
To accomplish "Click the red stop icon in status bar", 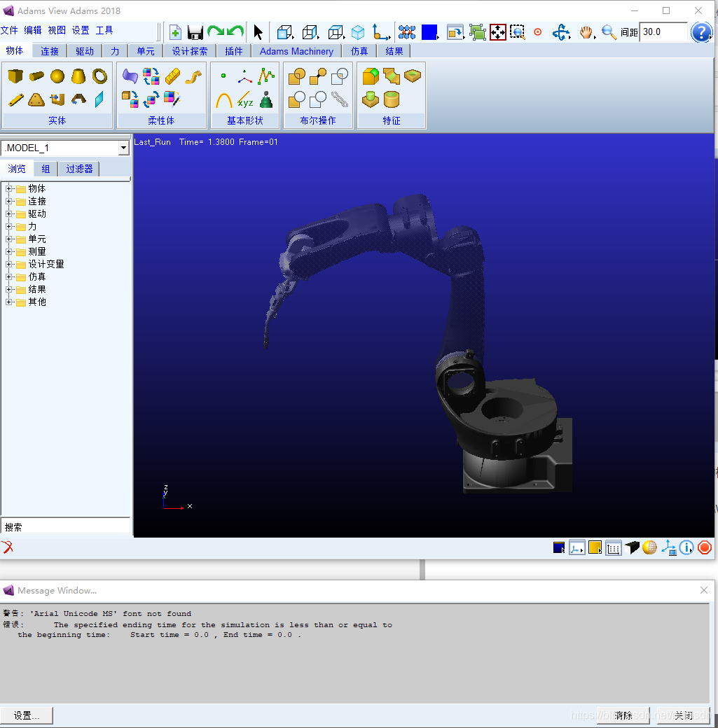I will 705,547.
